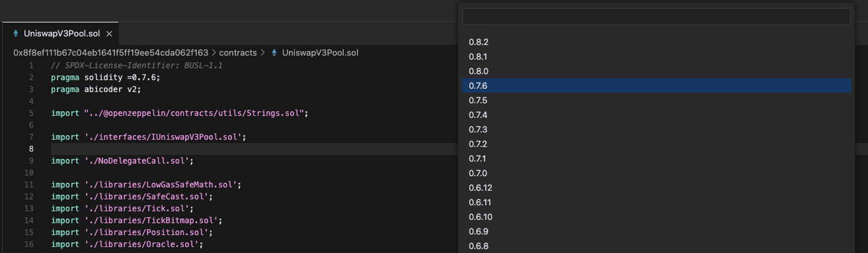Image resolution: width=868 pixels, height=253 pixels.
Task: Click the Ethereum icon in the tab
Action: [x=16, y=33]
